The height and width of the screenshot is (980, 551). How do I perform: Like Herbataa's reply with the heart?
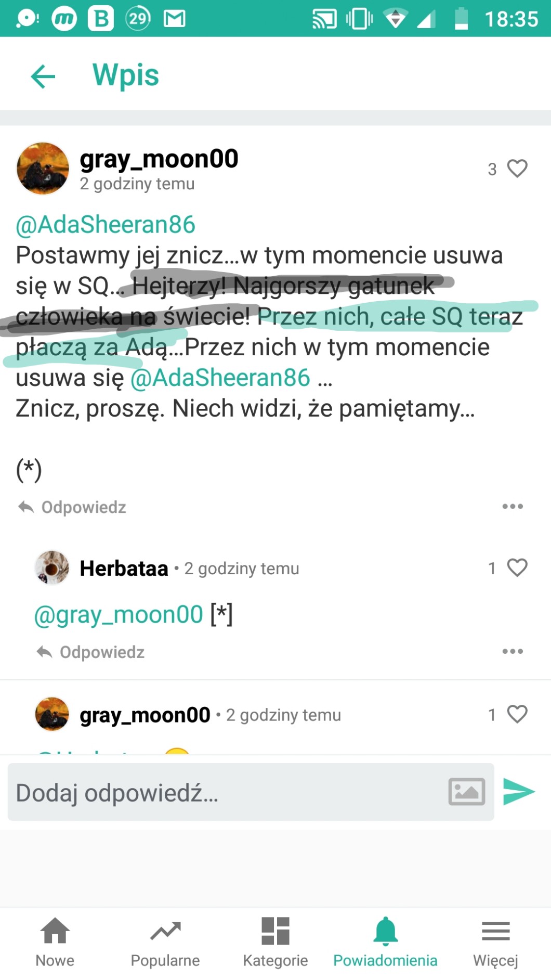[517, 568]
